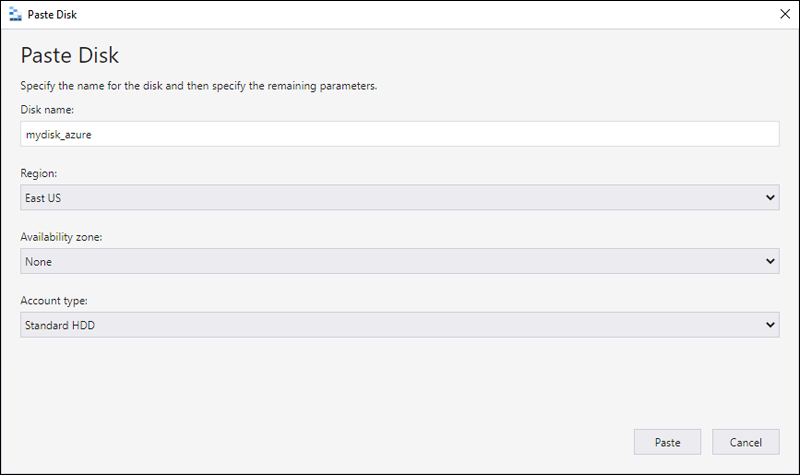Click the "Disk name:" label
Viewport: 800px width, 475px height.
(48, 109)
